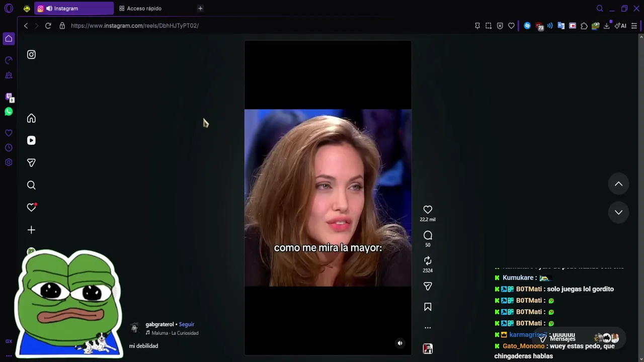Click the pinboard pin icon

477,26
